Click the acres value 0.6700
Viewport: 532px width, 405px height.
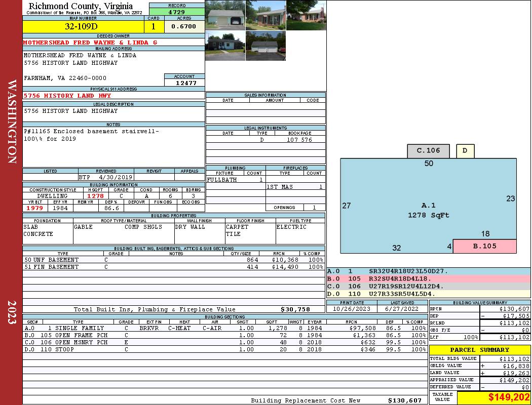184,26
